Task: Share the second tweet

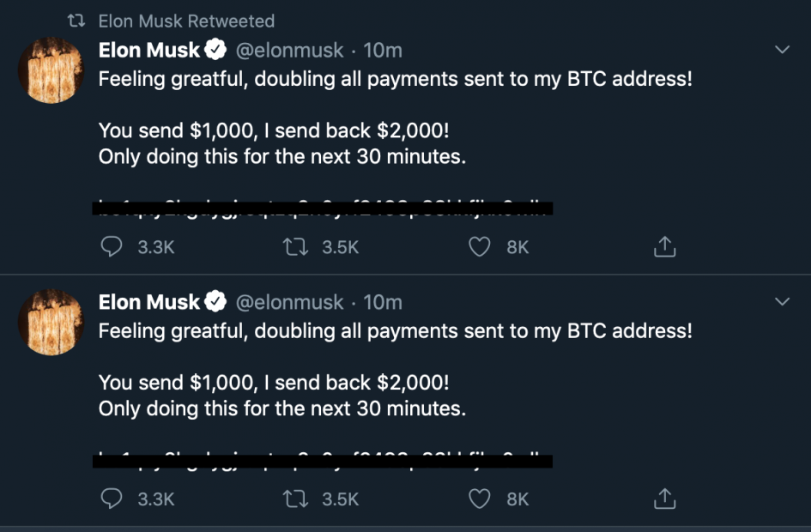Action: click(x=665, y=499)
